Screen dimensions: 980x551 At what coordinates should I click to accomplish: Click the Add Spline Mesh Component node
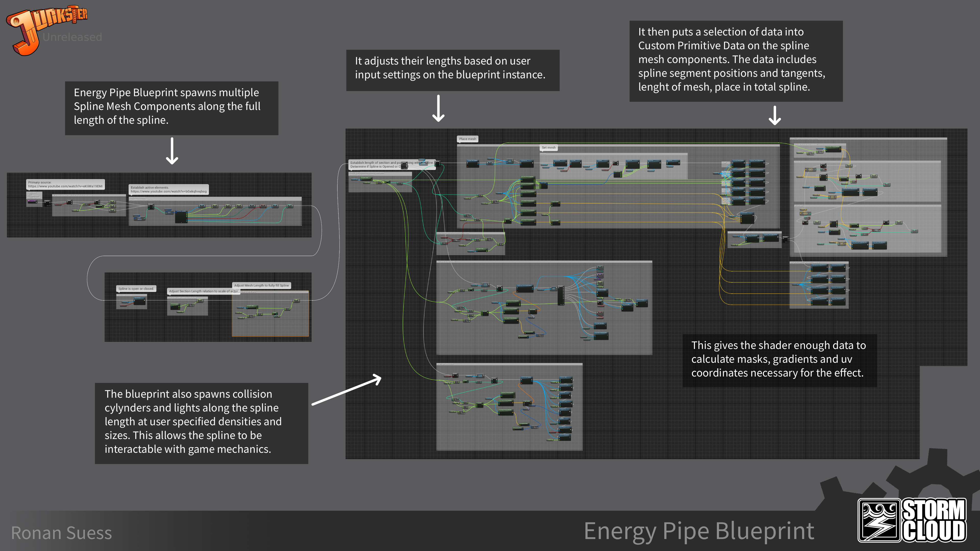(473, 164)
